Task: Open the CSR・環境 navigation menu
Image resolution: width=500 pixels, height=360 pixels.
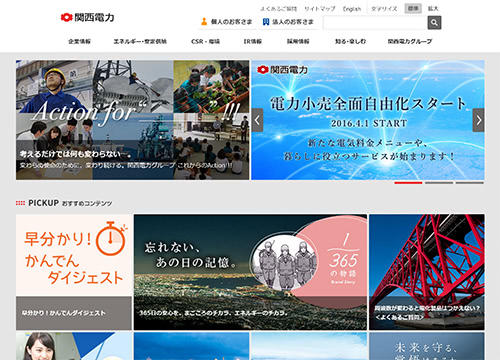Action: (x=205, y=41)
